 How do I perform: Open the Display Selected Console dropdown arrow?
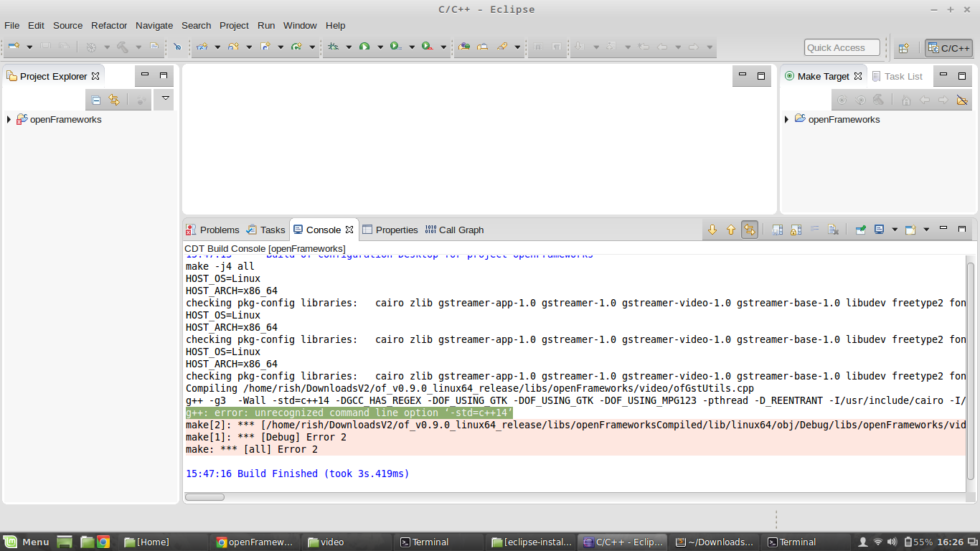pyautogui.click(x=895, y=230)
